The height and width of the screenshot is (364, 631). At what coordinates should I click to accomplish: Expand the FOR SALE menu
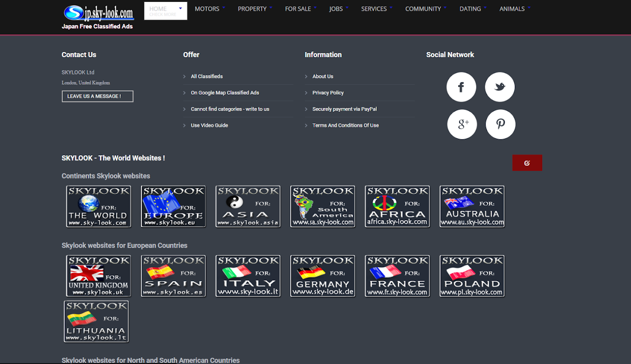point(301,9)
